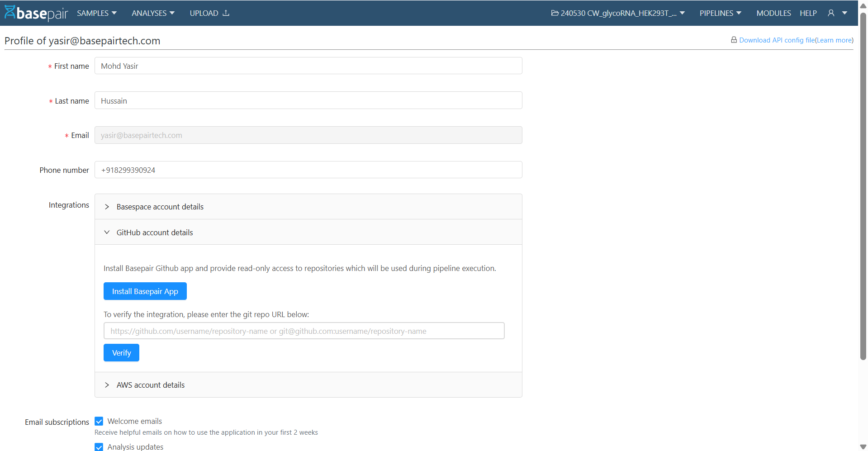Click the scrollbar up arrow

(863, 5)
